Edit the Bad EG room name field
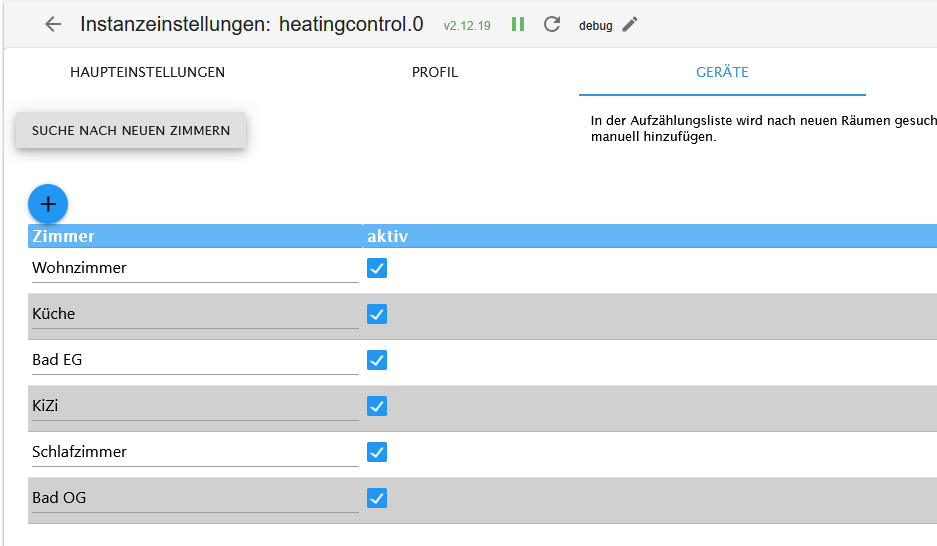 195,360
